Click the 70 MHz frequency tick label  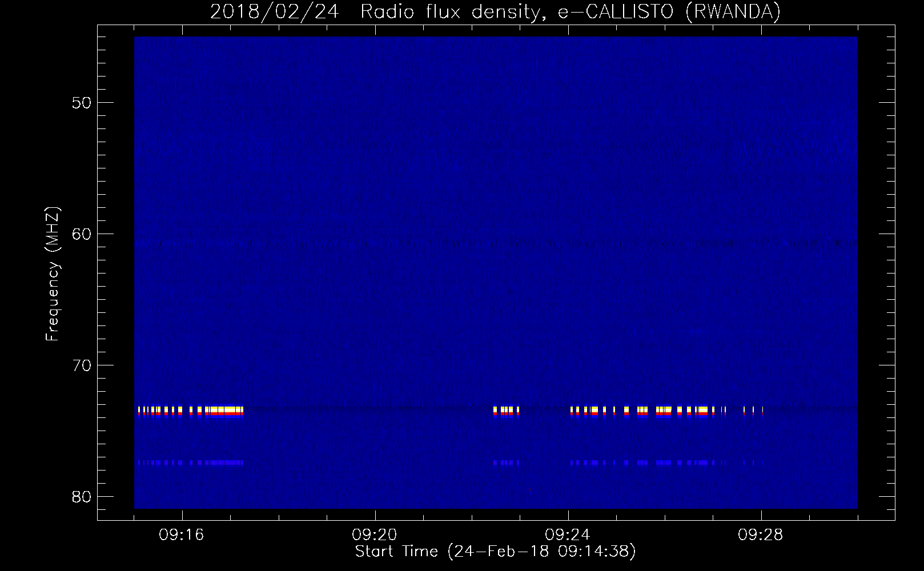tap(81, 365)
